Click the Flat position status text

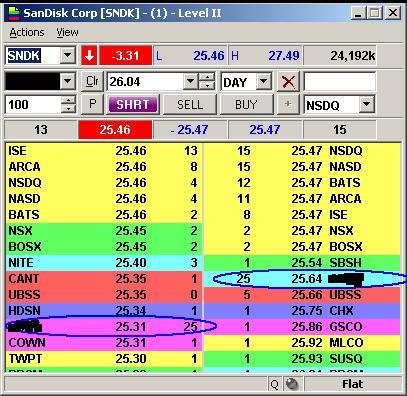coord(352,384)
